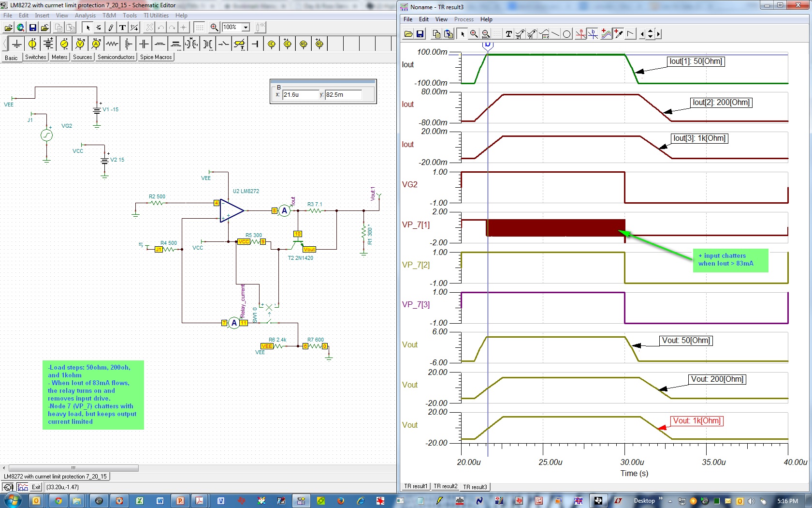812x508 pixels.
Task: Select the resistor component in the toolbar
Action: 112,44
